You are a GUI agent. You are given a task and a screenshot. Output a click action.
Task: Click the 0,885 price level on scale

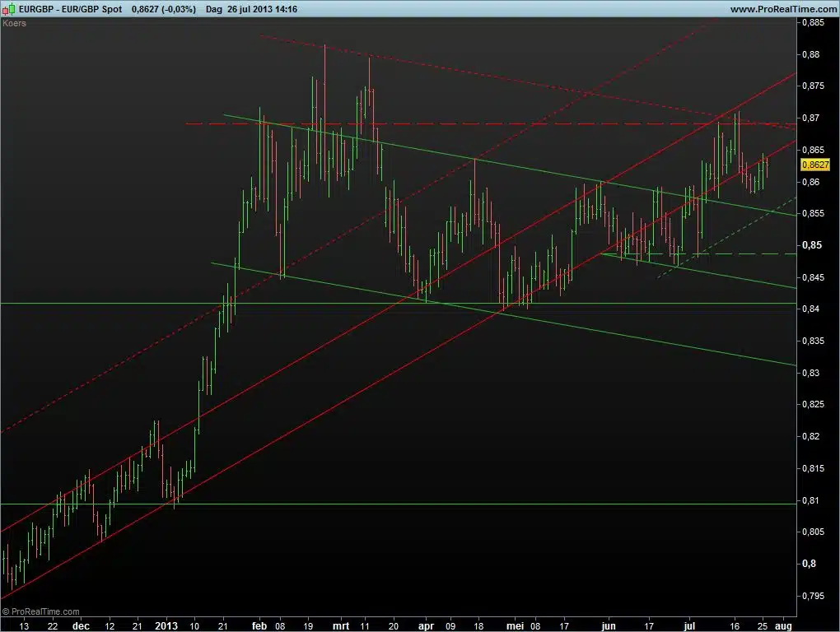click(x=814, y=23)
